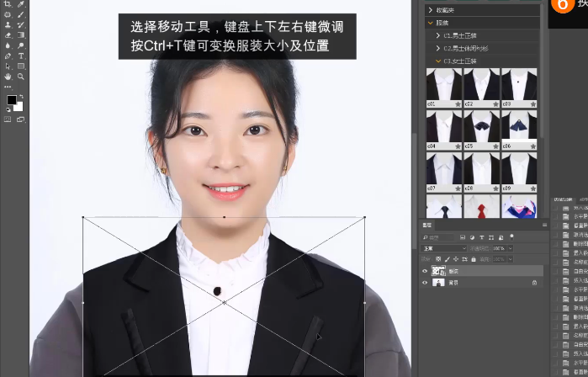
Task: Reset to default black and white colors
Action: (x=8, y=109)
